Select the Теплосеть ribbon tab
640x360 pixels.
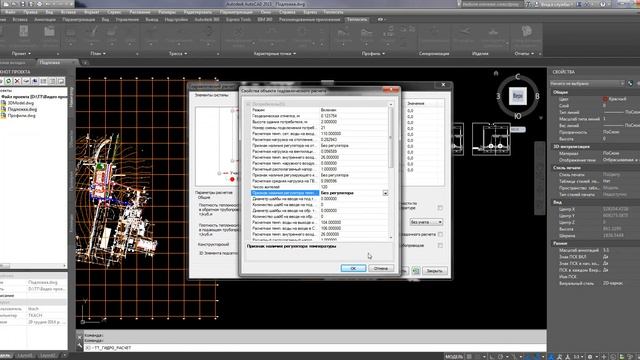[357, 19]
